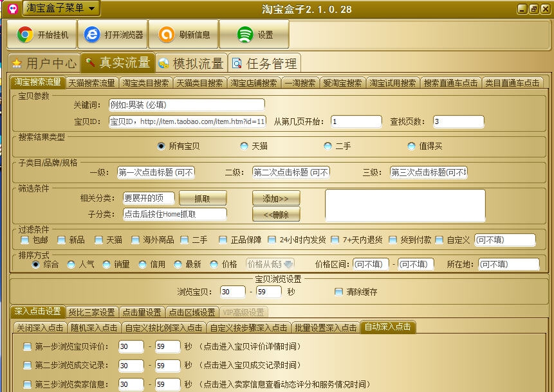554x392 pixels.
Task: Sort by 综合 radio option
Action: (x=35, y=264)
